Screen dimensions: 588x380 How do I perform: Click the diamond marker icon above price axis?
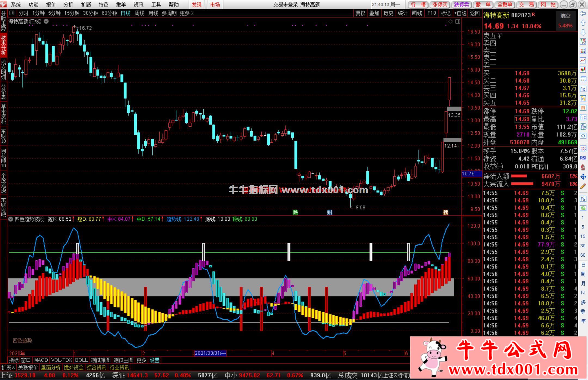coord(450,21)
